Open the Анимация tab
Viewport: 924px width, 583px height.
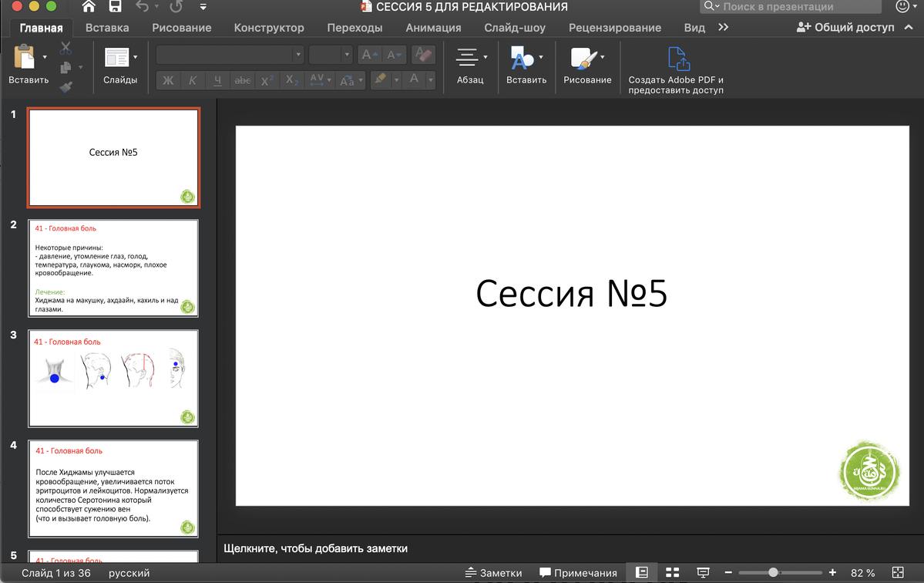coord(433,28)
